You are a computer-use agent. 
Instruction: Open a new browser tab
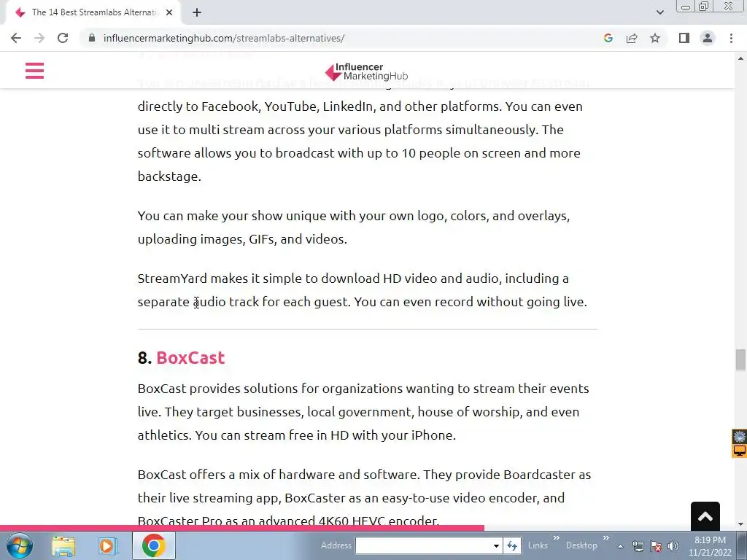(x=197, y=12)
